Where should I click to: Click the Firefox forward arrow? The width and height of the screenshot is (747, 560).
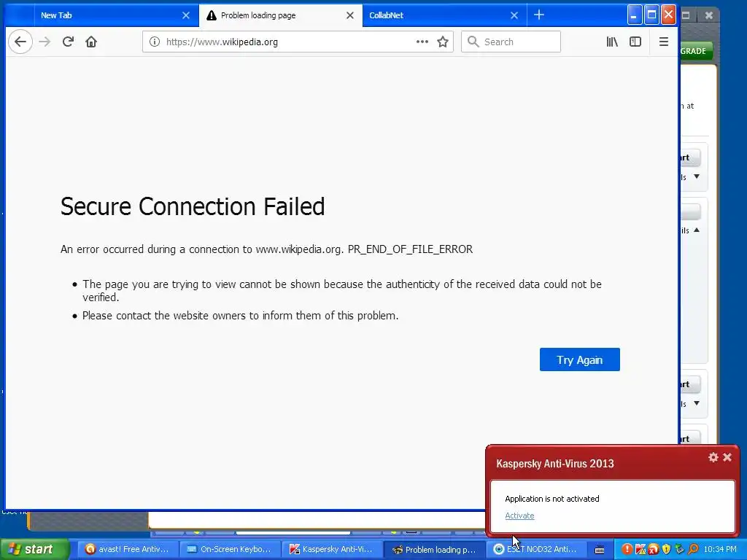(44, 42)
